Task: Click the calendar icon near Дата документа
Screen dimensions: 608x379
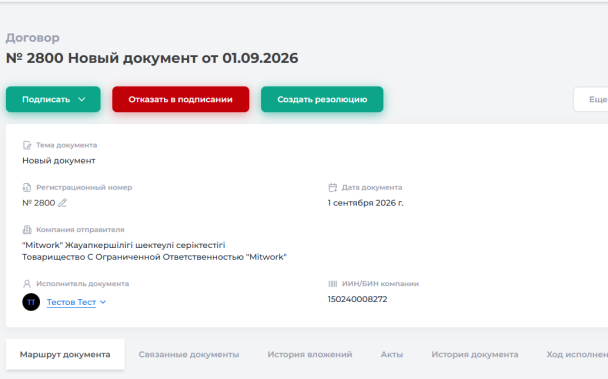Action: [x=333, y=187]
